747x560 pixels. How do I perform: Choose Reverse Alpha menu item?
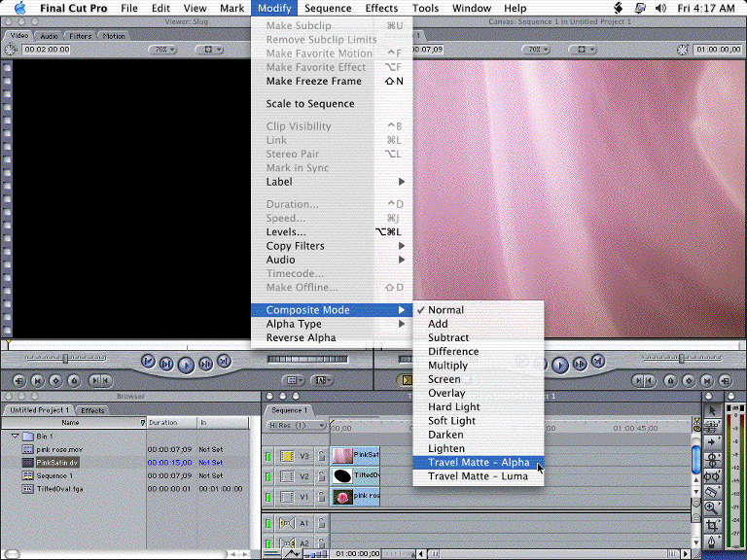pos(333,337)
